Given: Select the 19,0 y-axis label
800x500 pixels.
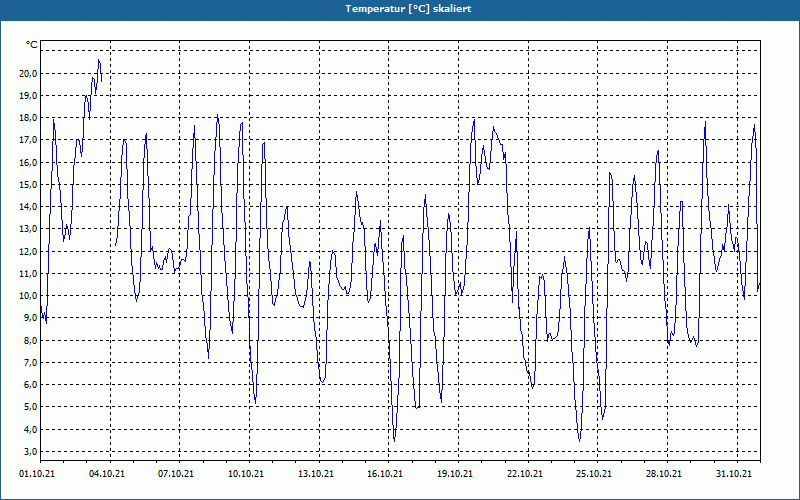Looking at the screenshot, I should [x=28, y=95].
